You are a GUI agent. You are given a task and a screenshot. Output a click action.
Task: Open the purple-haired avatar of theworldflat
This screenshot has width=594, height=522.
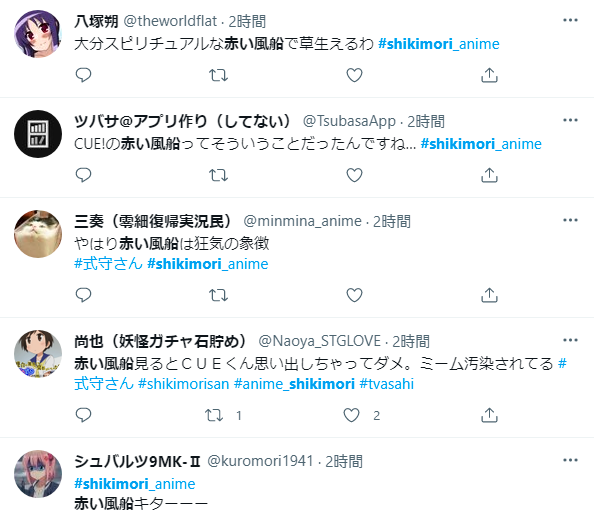tap(38, 34)
